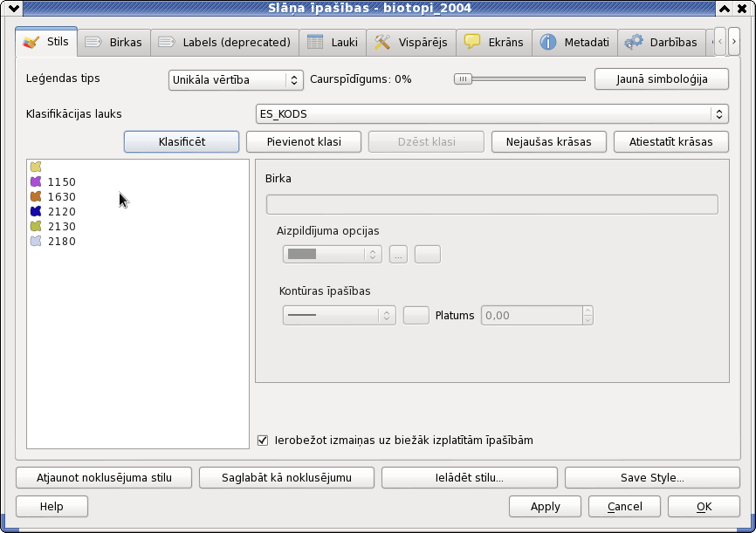This screenshot has height=533, width=756.
Task: Select the light blue 2180 class symbol
Action: pos(36,241)
